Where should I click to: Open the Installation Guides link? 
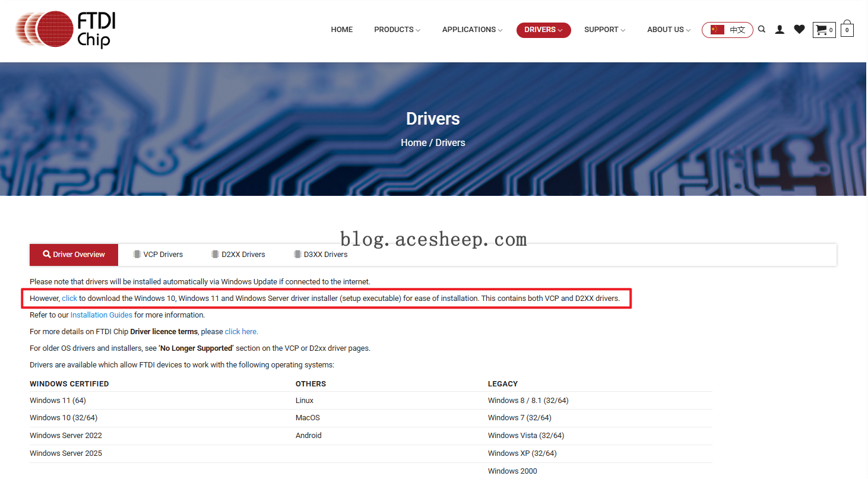[x=102, y=315]
